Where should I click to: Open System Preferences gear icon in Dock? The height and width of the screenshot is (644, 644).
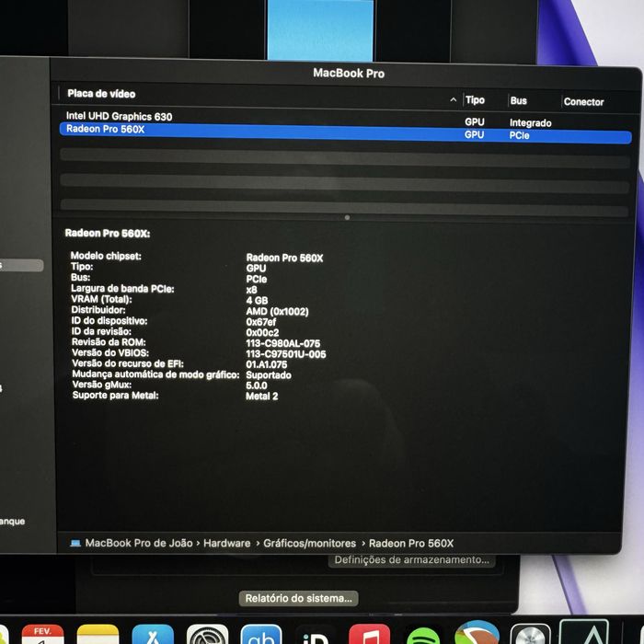click(207, 634)
